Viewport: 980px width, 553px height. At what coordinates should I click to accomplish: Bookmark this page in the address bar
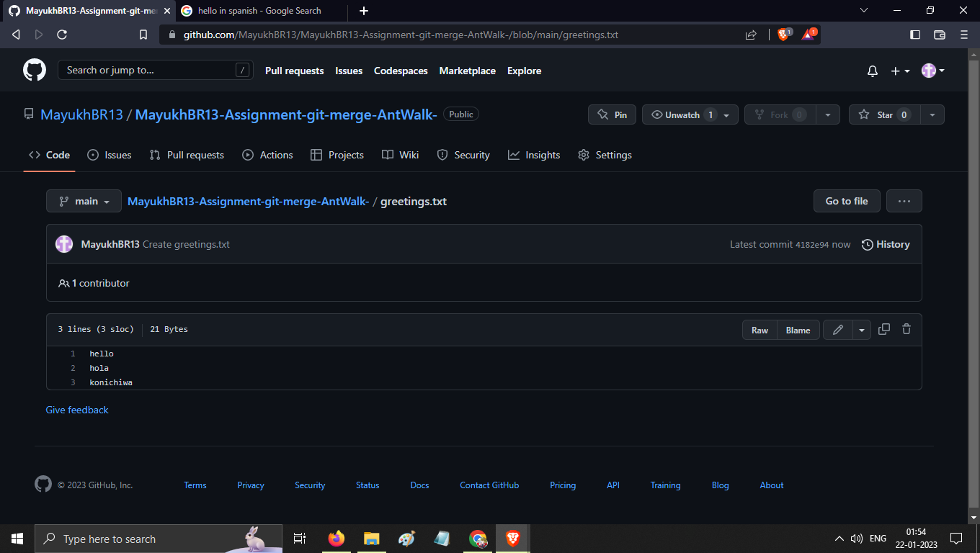pyautogui.click(x=143, y=34)
